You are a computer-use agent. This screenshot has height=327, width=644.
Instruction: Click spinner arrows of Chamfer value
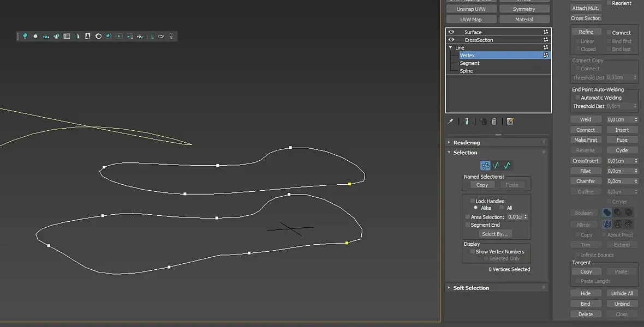pos(636,181)
